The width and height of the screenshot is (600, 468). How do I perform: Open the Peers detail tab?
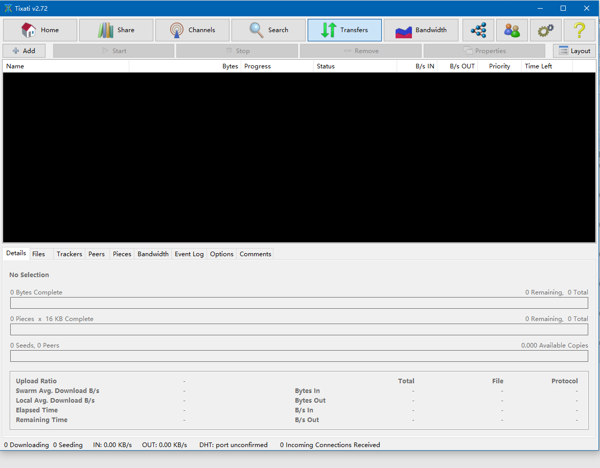(96, 254)
